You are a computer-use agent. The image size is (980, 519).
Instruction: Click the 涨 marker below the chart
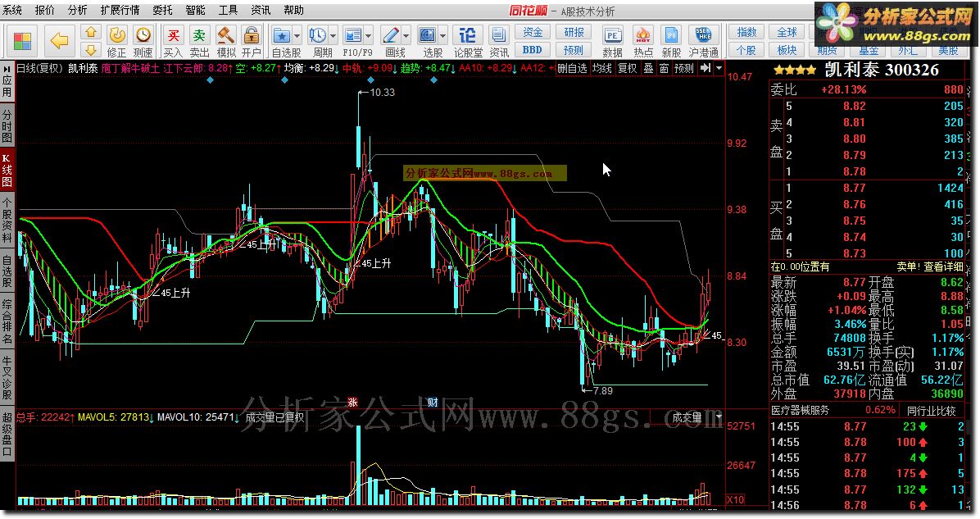[352, 403]
